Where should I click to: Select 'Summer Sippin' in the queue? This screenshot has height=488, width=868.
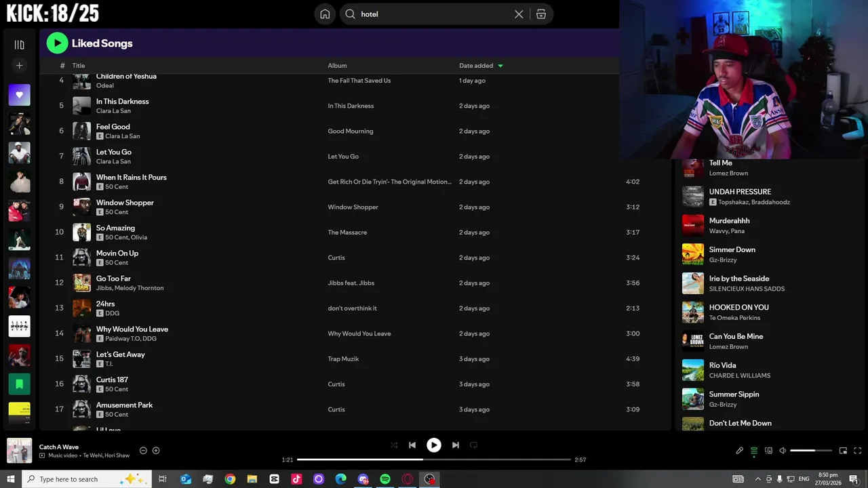click(734, 394)
